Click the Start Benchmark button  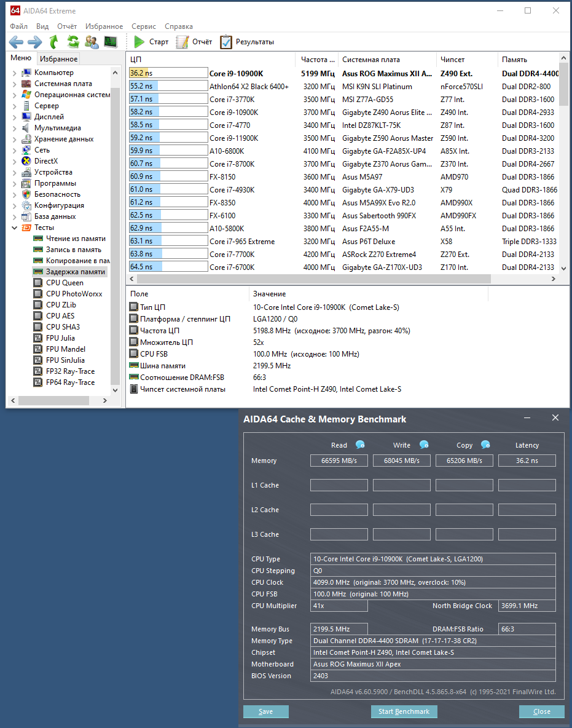pyautogui.click(x=404, y=711)
